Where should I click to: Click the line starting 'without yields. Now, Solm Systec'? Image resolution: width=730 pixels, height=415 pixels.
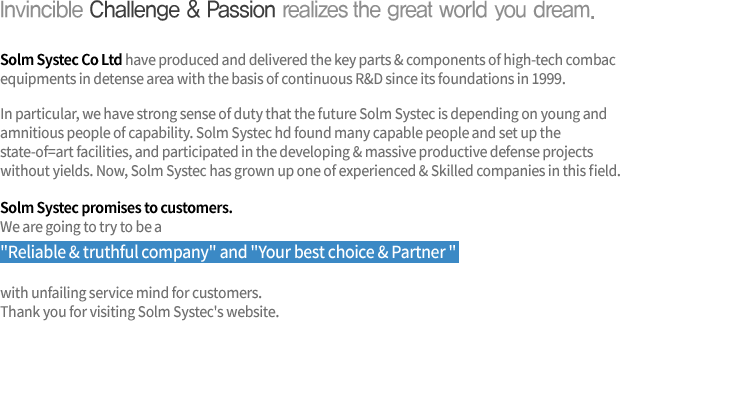[x=311, y=171]
